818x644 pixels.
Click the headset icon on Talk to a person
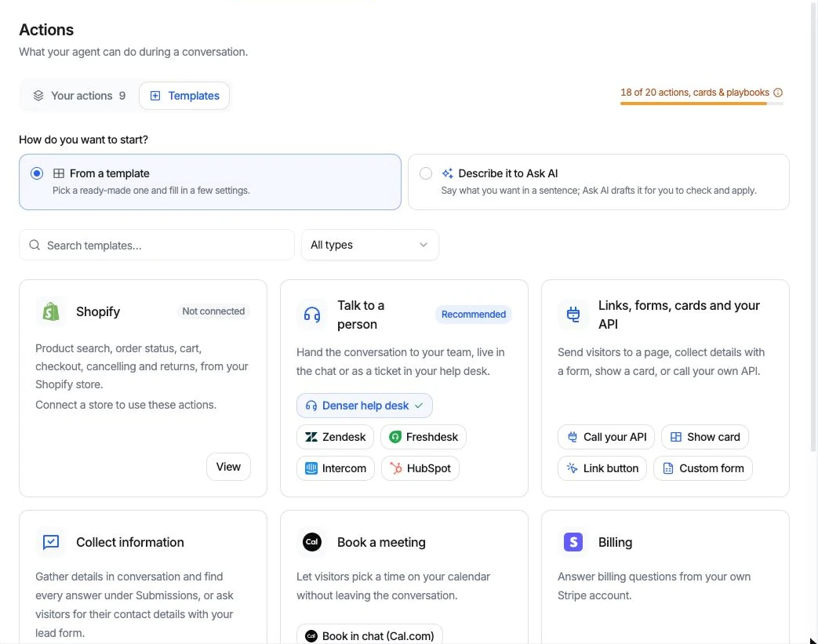[312, 315]
